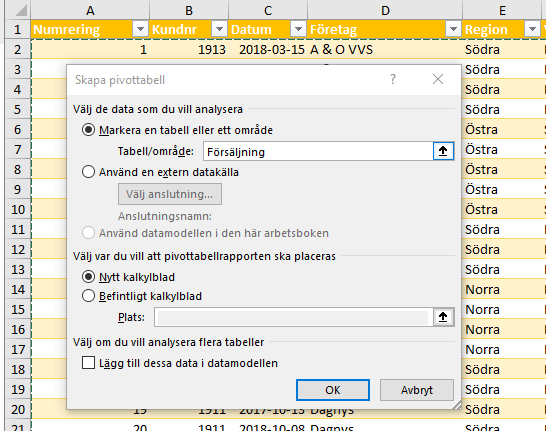Viewport: 546px width, 431px height.
Task: Click the Plats location input field
Action: point(294,317)
